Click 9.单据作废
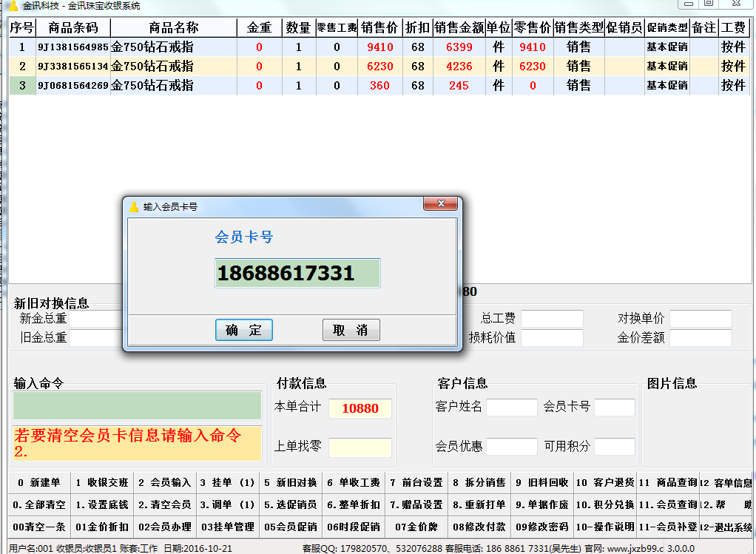This screenshot has width=756, height=554. [x=542, y=505]
